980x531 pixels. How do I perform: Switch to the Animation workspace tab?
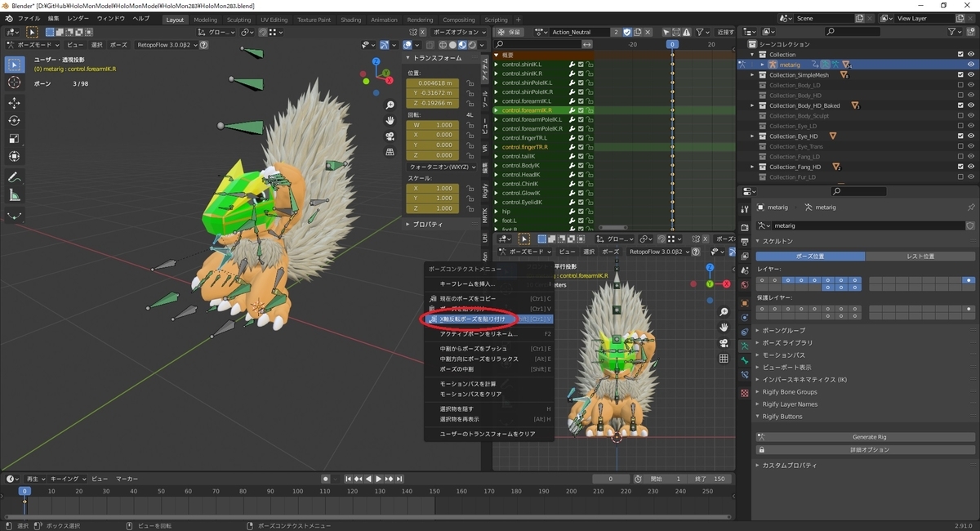[x=384, y=20]
